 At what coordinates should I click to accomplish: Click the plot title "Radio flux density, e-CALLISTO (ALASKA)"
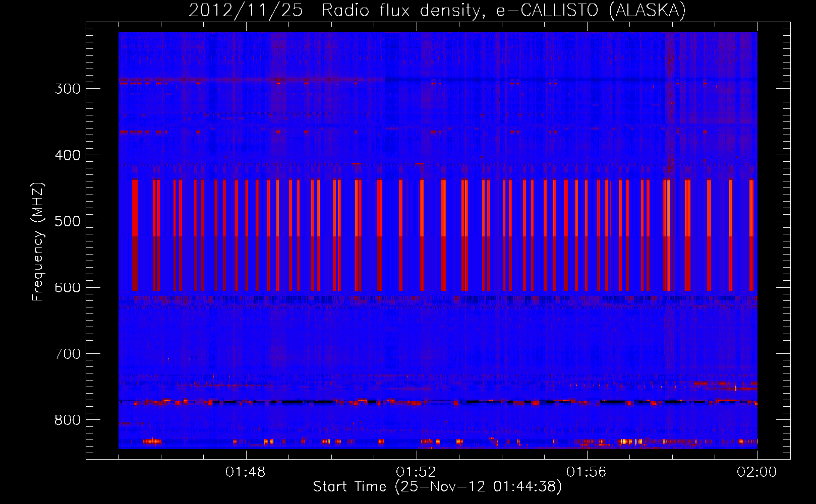click(x=503, y=10)
